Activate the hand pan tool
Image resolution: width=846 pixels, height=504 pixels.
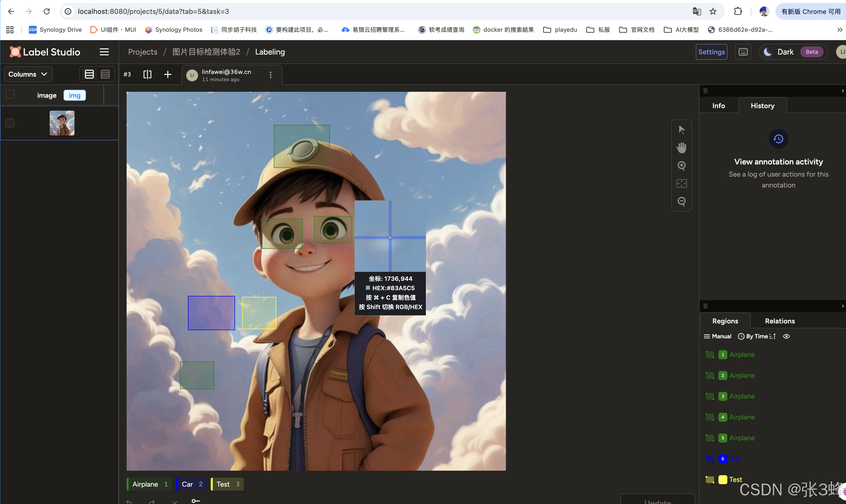point(681,147)
